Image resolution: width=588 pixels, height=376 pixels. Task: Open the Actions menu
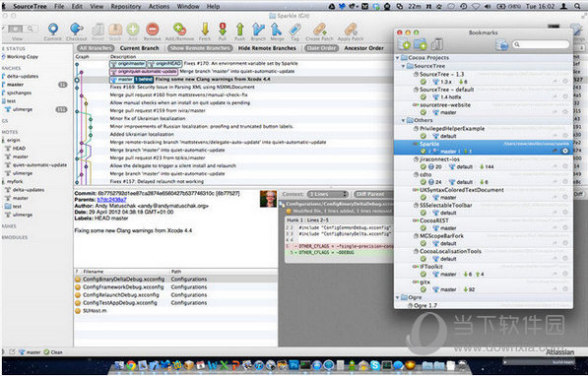click(159, 6)
